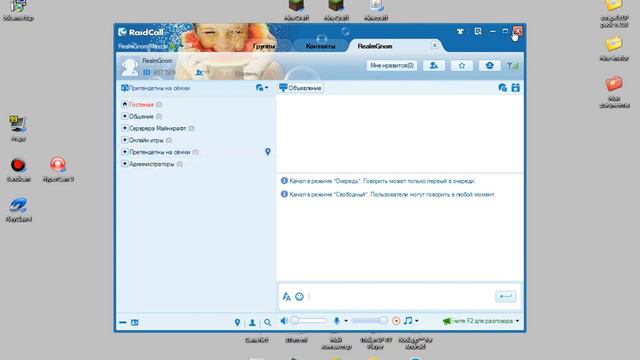Expand the Претенденты на обмен channel in the tree

(125, 152)
